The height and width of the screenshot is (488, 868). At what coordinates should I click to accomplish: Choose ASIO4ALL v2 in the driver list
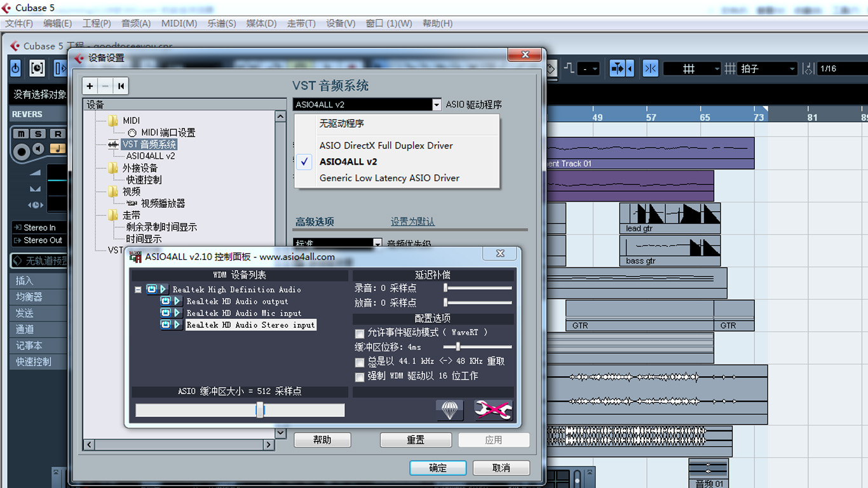(348, 161)
